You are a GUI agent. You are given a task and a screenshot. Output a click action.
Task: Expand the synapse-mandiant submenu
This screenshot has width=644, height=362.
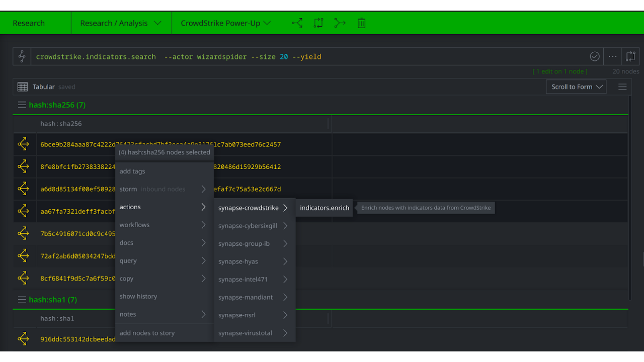point(254,297)
